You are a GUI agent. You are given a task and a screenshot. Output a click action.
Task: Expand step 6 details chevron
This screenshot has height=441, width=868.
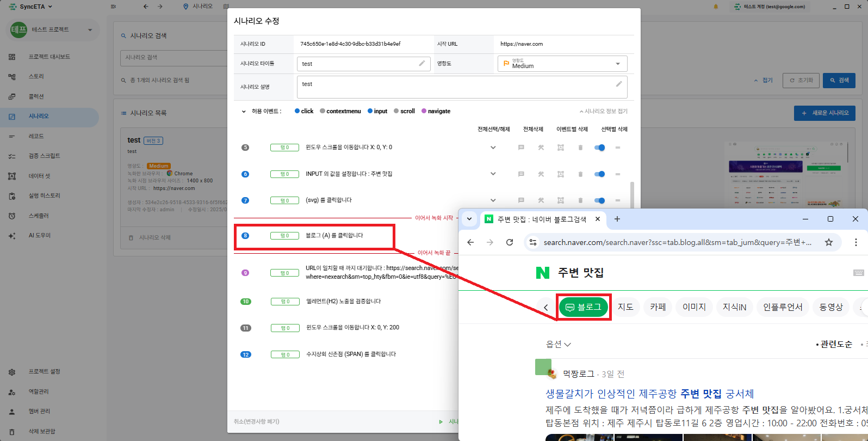pyautogui.click(x=493, y=174)
